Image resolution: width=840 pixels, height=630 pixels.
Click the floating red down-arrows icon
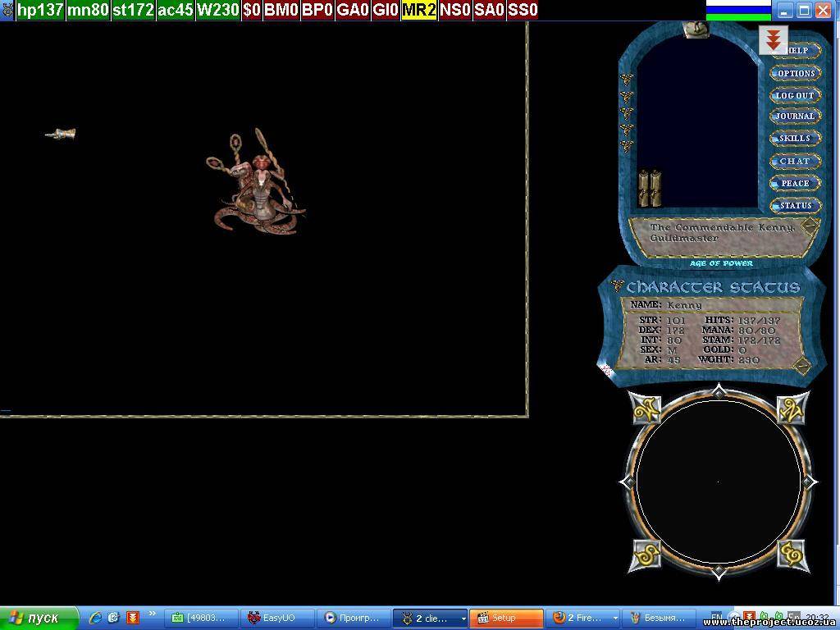(x=773, y=39)
